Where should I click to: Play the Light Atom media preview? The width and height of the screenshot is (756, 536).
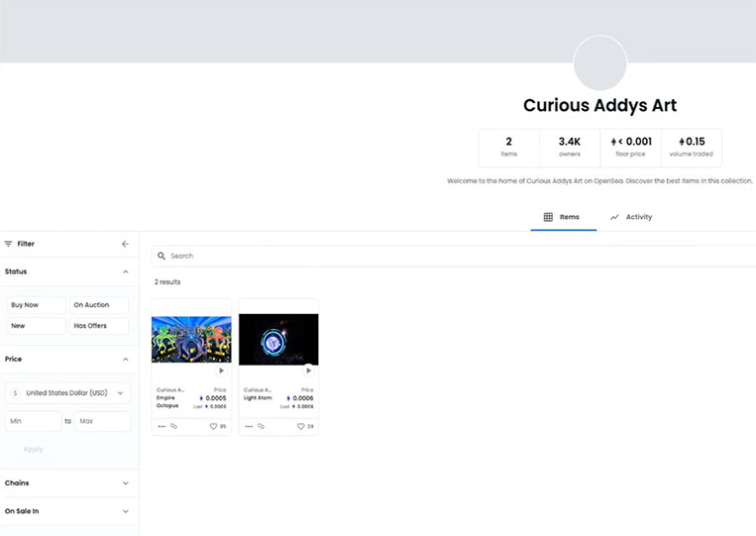click(308, 371)
